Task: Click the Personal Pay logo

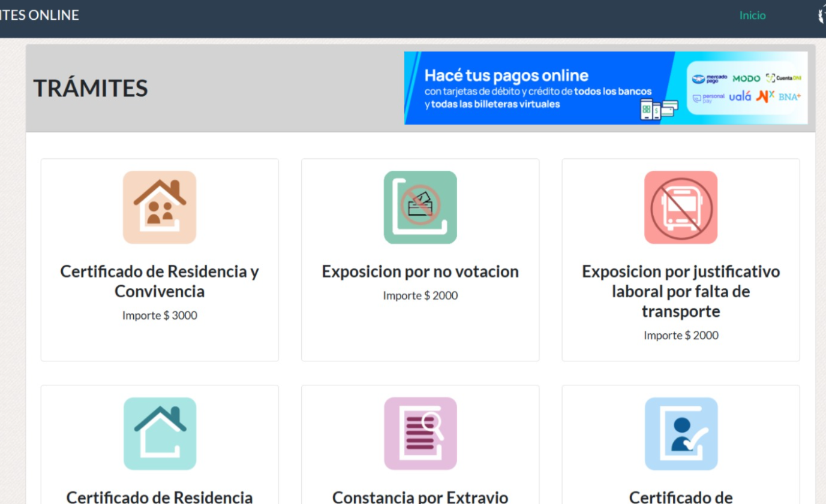Action: (708, 96)
